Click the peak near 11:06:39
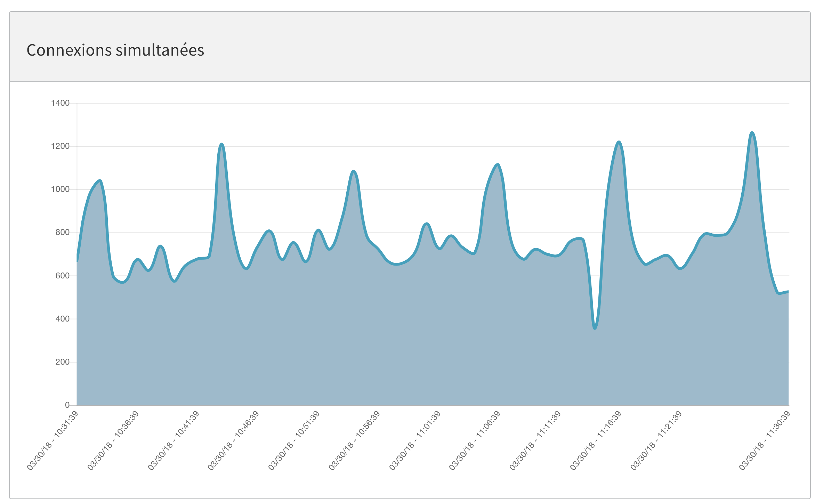The width and height of the screenshot is (815, 504). tap(498, 165)
